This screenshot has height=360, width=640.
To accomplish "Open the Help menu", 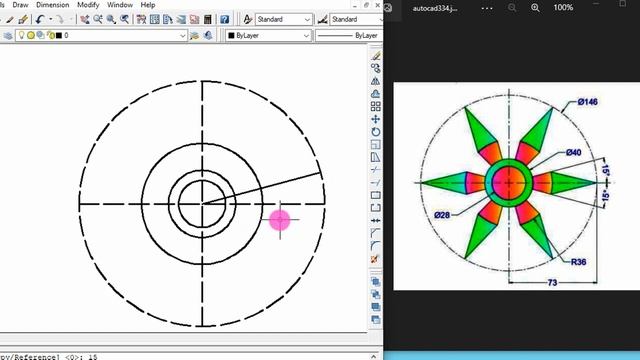I will tap(148, 5).
